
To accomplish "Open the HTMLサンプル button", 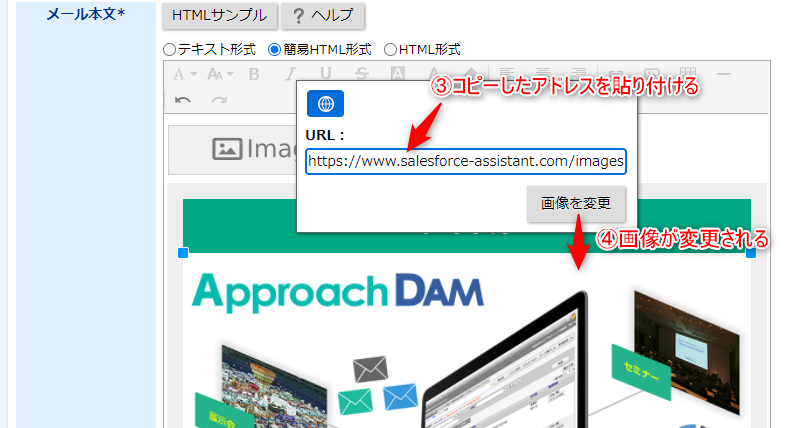I will pos(219,16).
